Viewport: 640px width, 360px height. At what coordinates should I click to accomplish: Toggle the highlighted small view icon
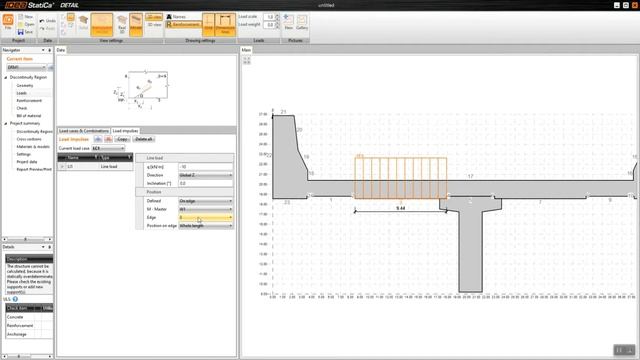[x=71, y=17]
